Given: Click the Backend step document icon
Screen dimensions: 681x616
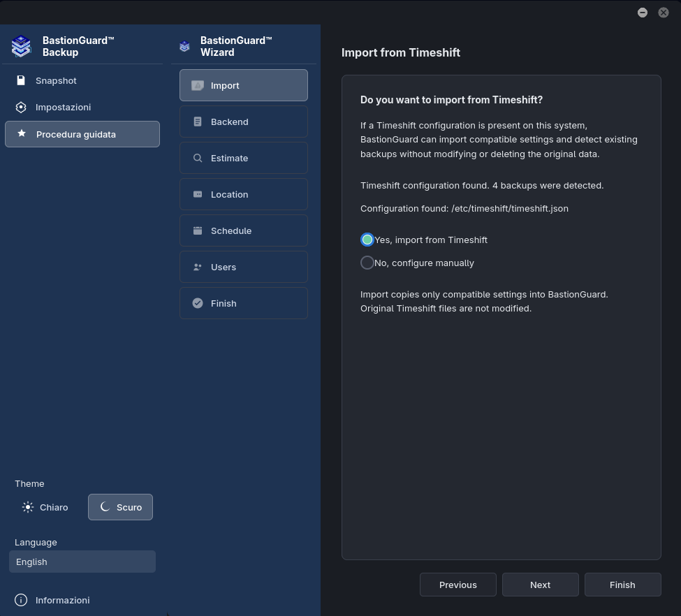Looking at the screenshot, I should pos(198,122).
